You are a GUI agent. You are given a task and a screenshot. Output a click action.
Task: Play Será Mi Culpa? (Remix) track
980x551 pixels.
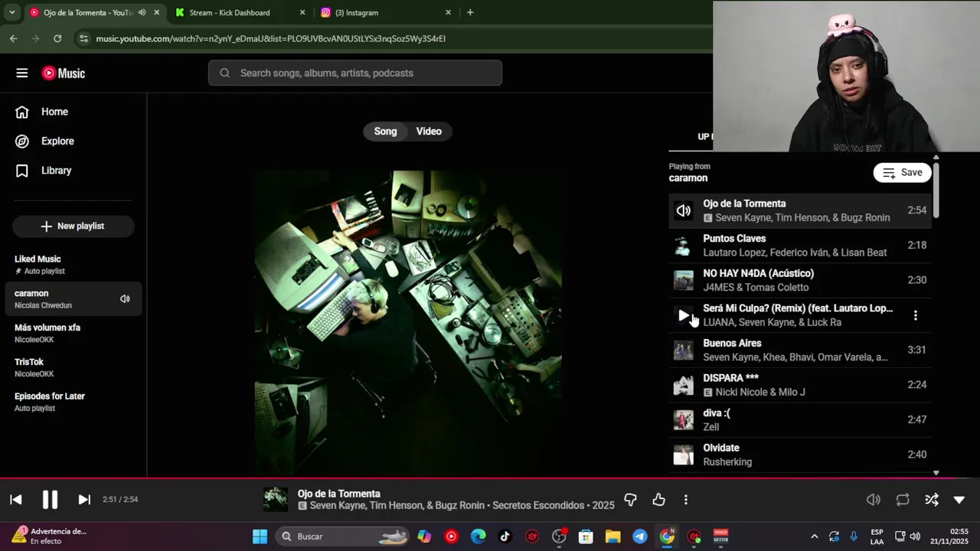click(684, 315)
